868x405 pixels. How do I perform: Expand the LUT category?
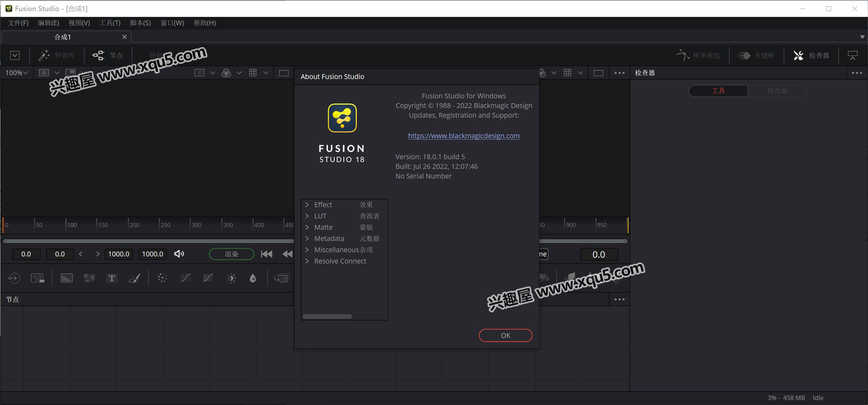pyautogui.click(x=307, y=216)
